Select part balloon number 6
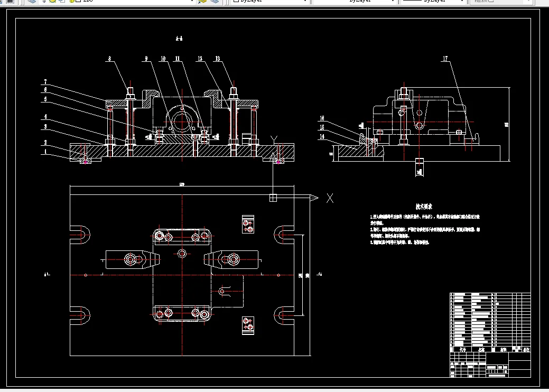 45,90
